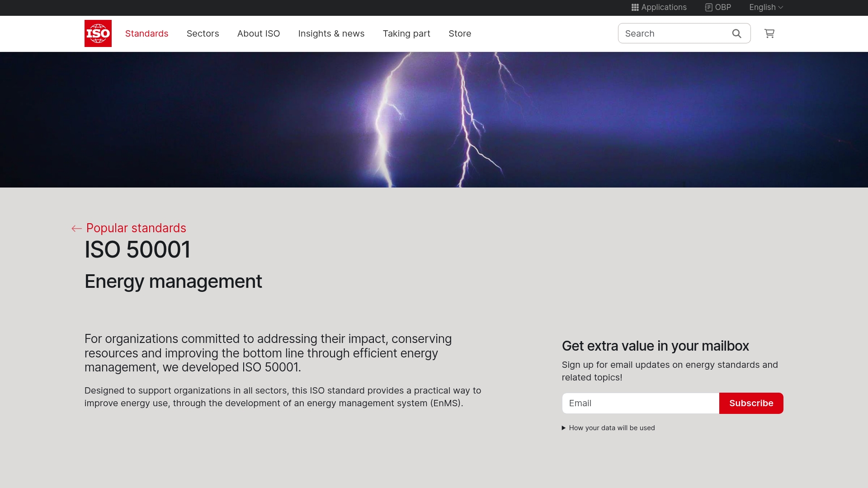Go to the Store section

460,33
